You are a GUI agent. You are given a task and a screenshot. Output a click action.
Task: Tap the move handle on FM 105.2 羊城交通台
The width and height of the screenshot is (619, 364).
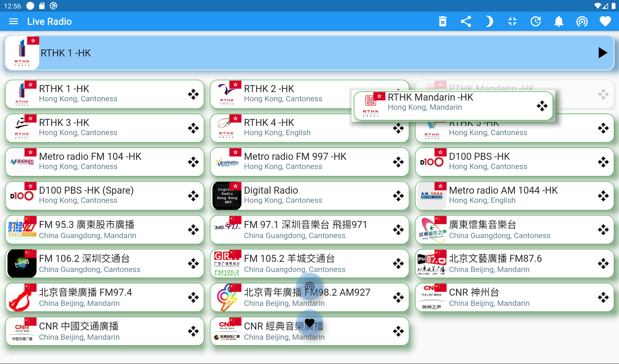pyautogui.click(x=398, y=264)
